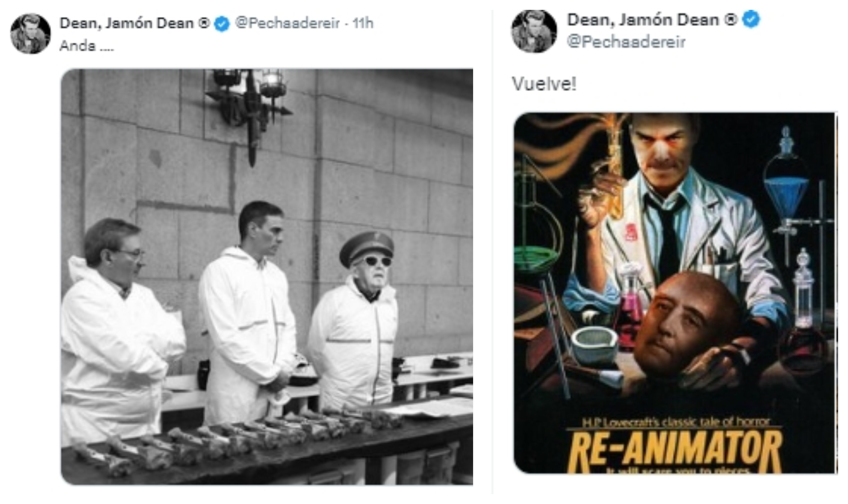Click the verified badge in the right tweet

[751, 20]
